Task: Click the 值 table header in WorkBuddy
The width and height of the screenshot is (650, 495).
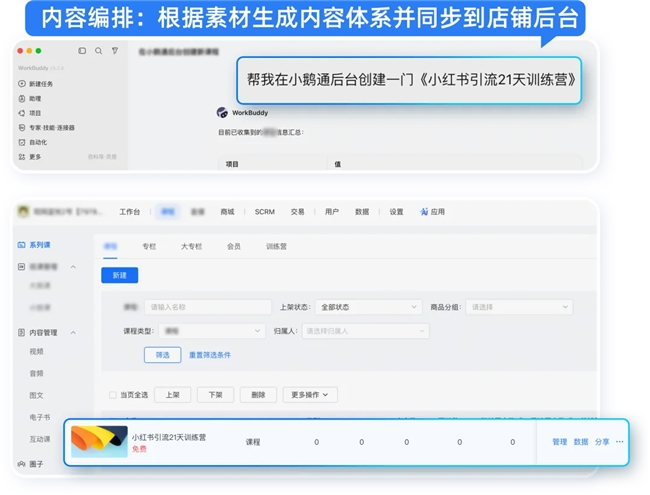Action: 337,164
